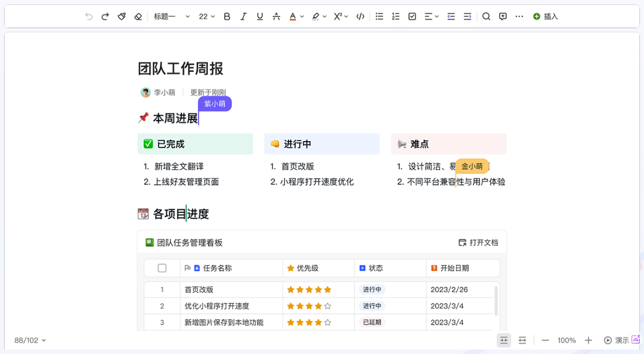Tick the select-all checkbox in table header
The width and height of the screenshot is (644, 354).
point(162,268)
